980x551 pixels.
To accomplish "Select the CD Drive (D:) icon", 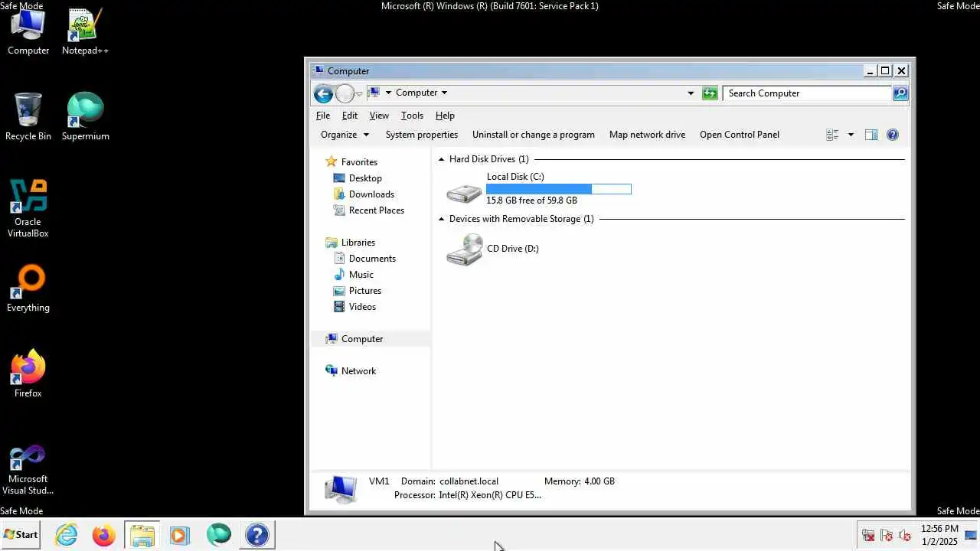I will 464,249.
